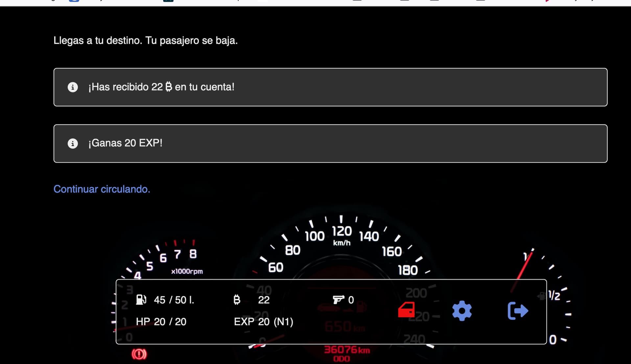Viewport: 631px width, 364px height.
Task: Click the 22 balance next to the bitcoin symbol
Action: pyautogui.click(x=264, y=300)
